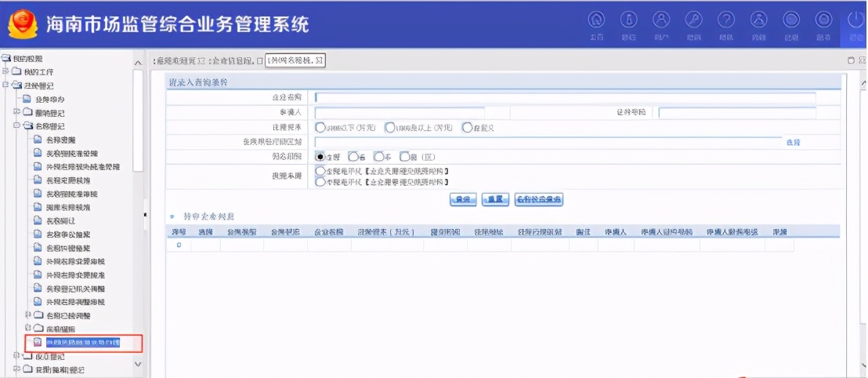The image size is (868, 378).
Task: Click the root node at the top of the navigation tree
Action: click(x=27, y=58)
